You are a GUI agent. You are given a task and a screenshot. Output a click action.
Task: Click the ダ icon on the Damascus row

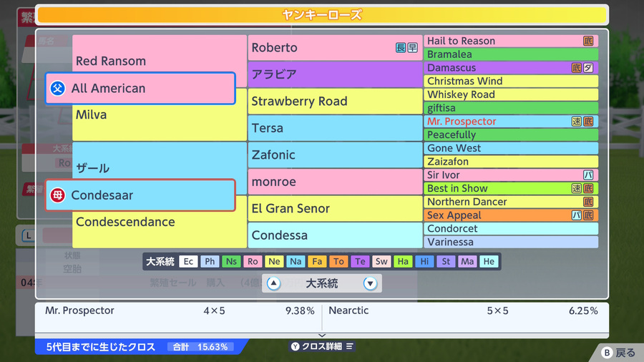[x=588, y=68]
